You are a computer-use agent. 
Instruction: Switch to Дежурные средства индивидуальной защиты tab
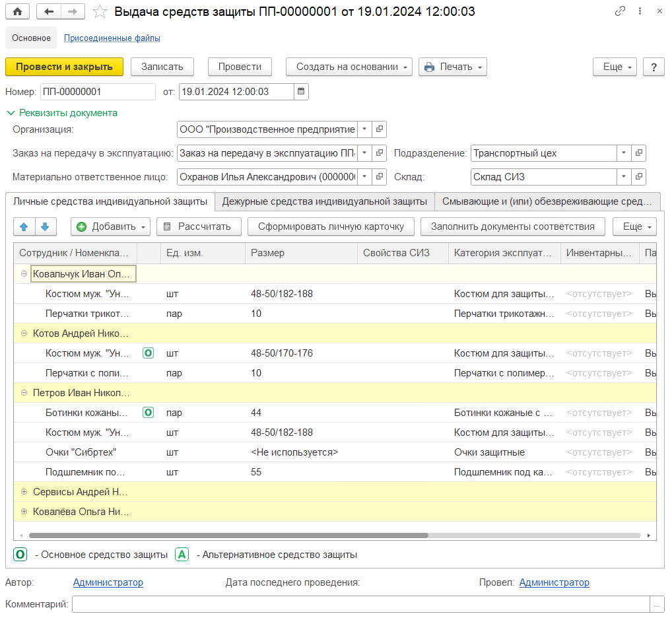click(325, 201)
